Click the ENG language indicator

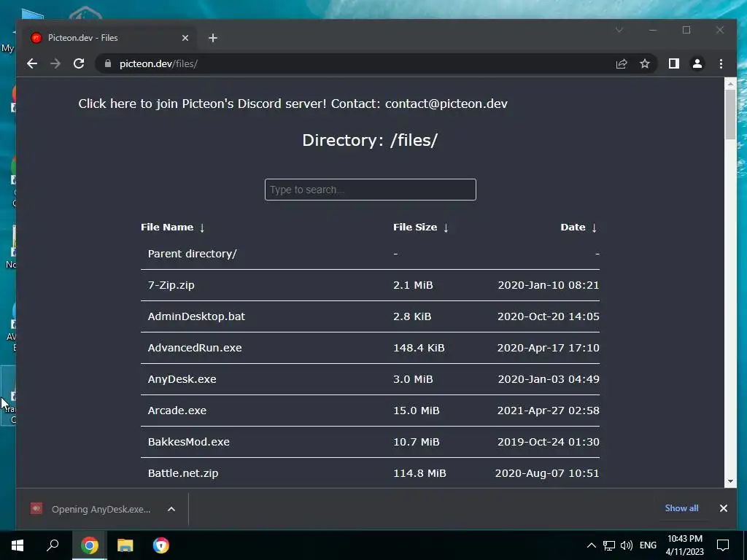pyautogui.click(x=648, y=545)
